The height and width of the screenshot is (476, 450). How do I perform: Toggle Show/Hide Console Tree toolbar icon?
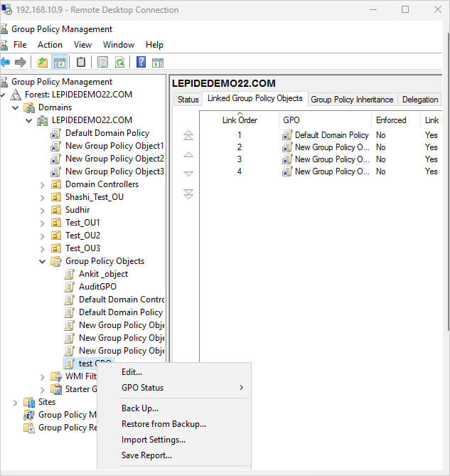click(60, 63)
